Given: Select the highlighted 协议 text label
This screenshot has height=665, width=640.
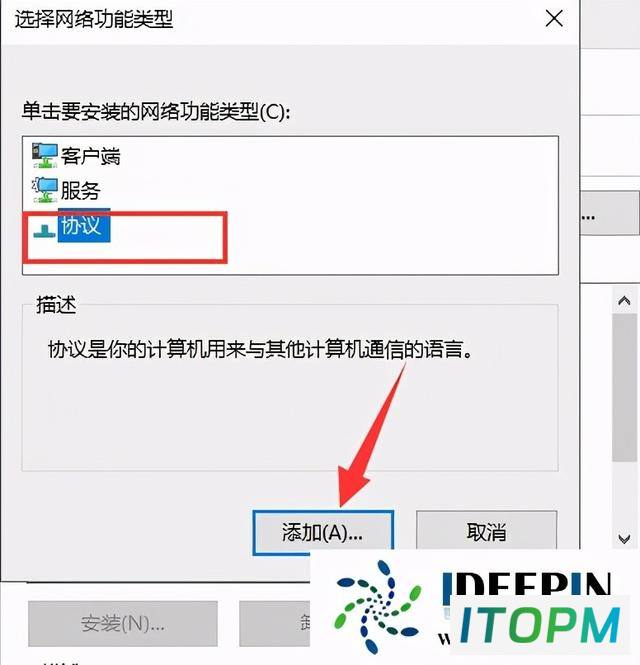Looking at the screenshot, I should coord(84,225).
